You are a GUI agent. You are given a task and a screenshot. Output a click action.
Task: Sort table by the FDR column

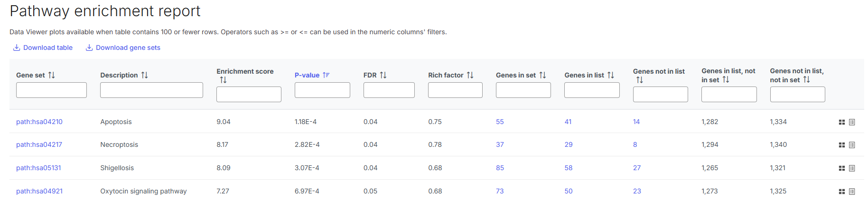coord(383,75)
